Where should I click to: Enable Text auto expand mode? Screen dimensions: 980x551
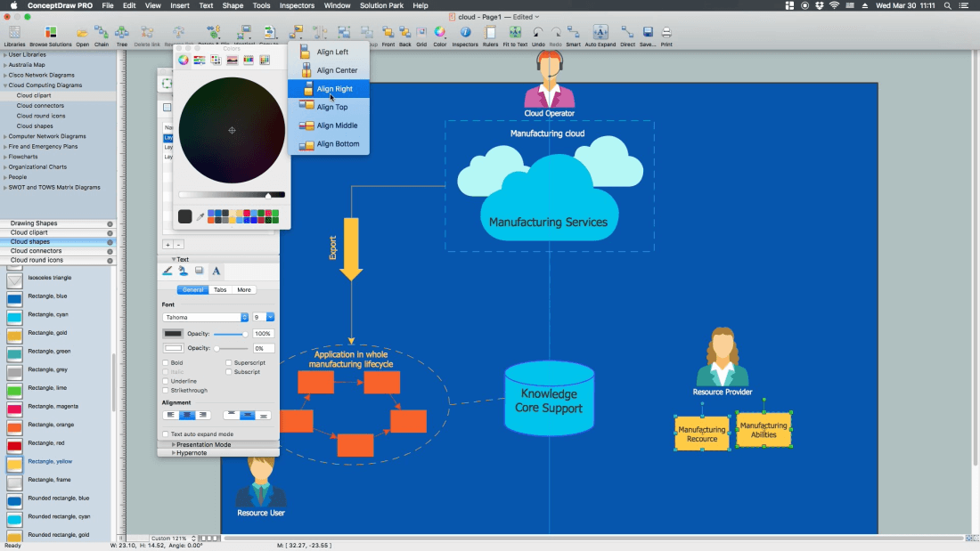point(167,434)
